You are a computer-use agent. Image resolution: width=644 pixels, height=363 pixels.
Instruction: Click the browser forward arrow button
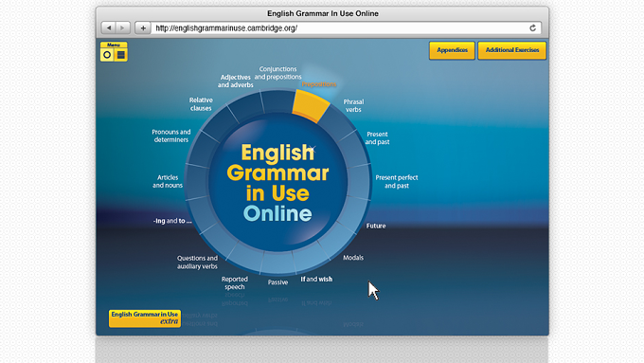click(123, 27)
